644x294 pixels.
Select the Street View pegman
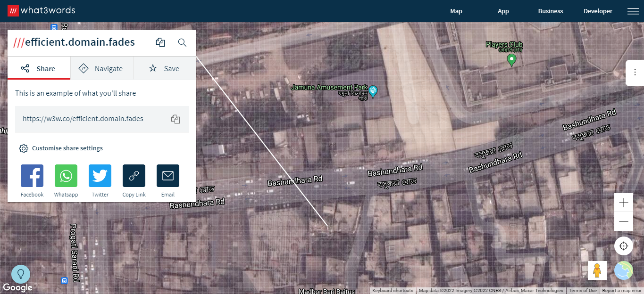pyautogui.click(x=597, y=270)
